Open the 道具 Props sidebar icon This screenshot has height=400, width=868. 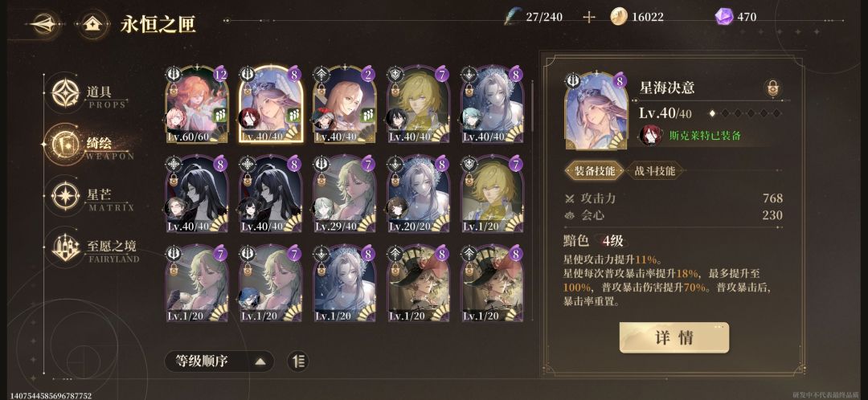pyautogui.click(x=67, y=93)
